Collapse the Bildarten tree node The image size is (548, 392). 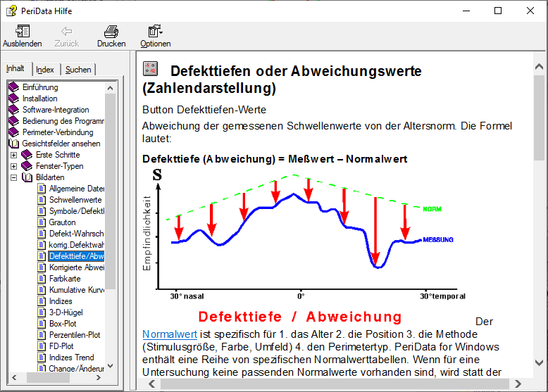[13, 177]
